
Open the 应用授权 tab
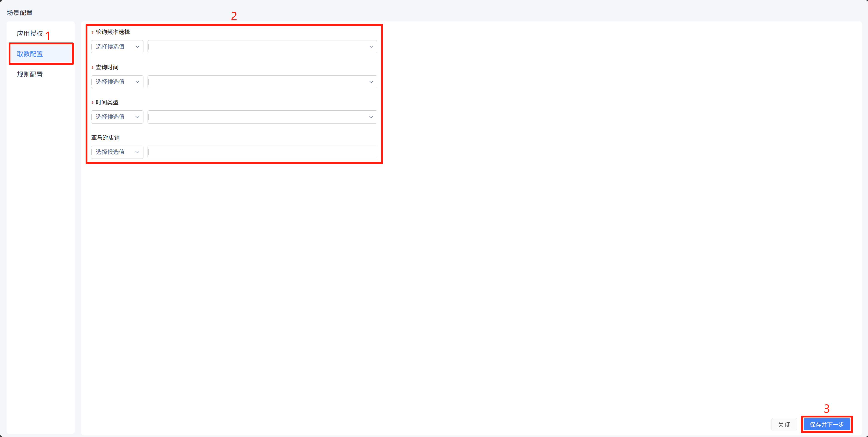[x=30, y=34]
